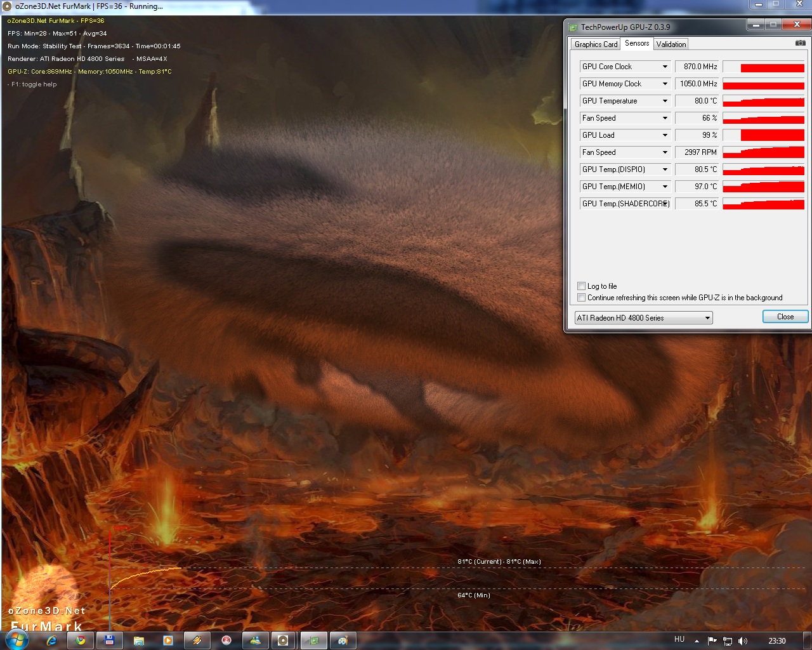Click the yellow GPU-Z core and memory line
Screen dimensions: 812x650
pos(89,72)
